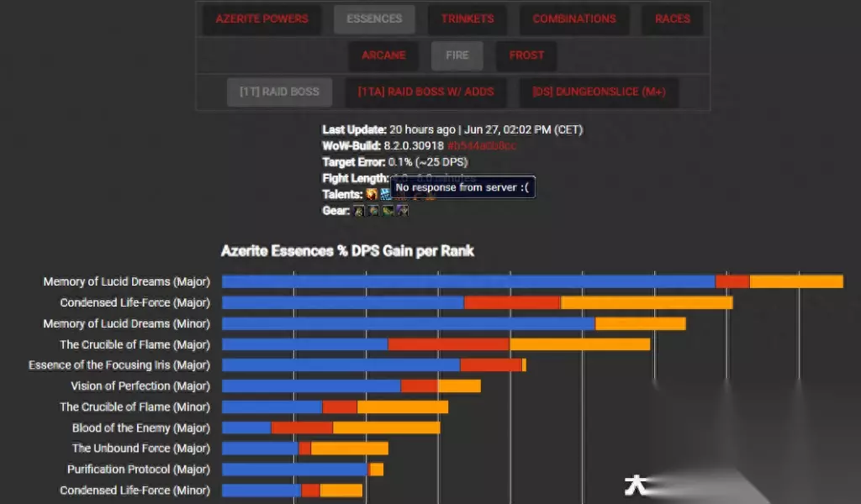This screenshot has width=861, height=504.
Task: Click the first Gear icon
Action: 358,211
